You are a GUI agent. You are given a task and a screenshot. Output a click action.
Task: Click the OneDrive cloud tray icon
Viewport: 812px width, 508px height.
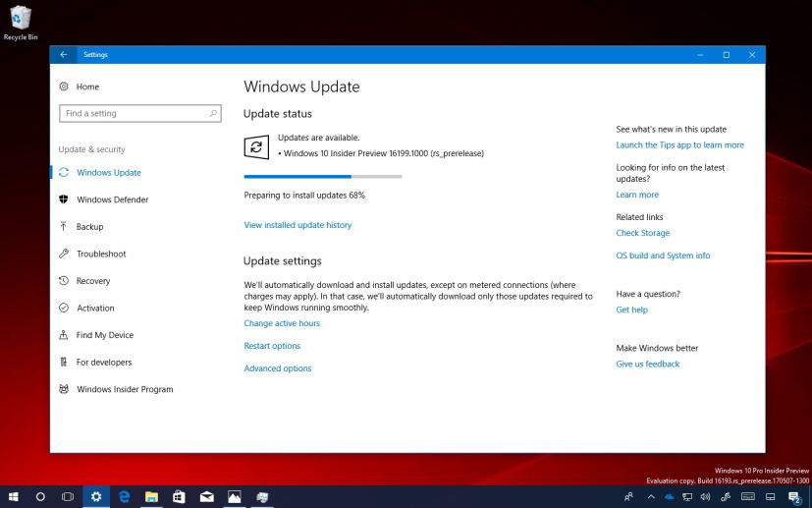[x=669, y=497]
